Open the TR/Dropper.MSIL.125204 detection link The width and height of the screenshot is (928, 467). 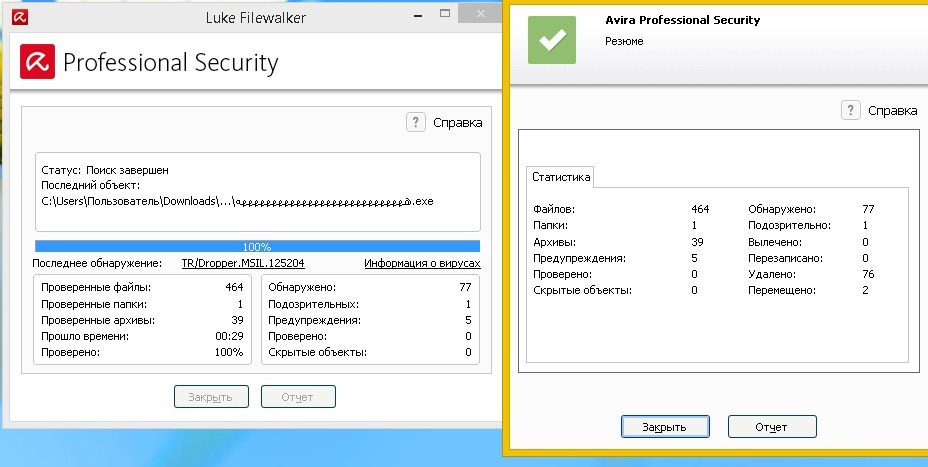243,263
